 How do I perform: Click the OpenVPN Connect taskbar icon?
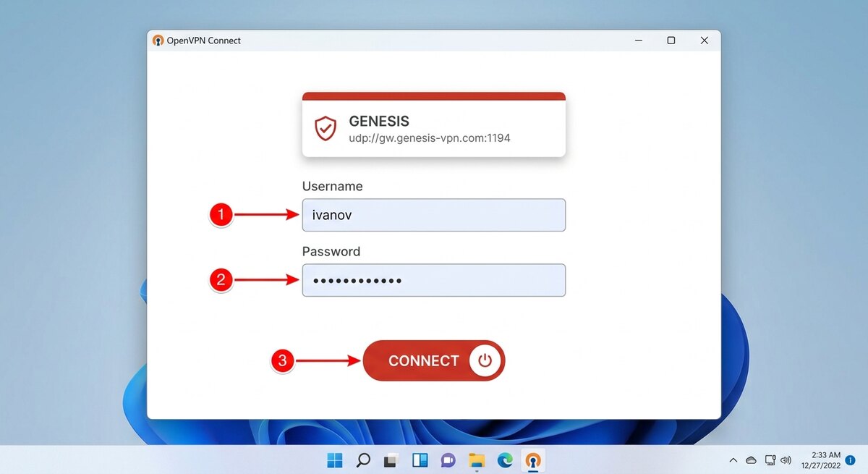[533, 460]
